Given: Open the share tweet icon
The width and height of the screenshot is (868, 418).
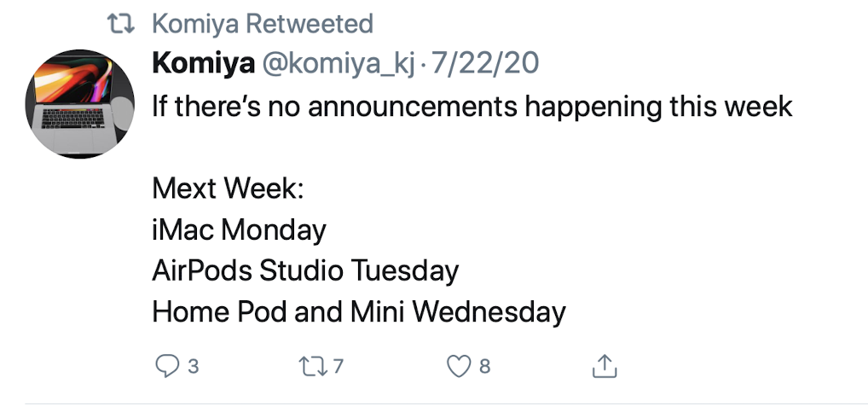Looking at the screenshot, I should 603,367.
